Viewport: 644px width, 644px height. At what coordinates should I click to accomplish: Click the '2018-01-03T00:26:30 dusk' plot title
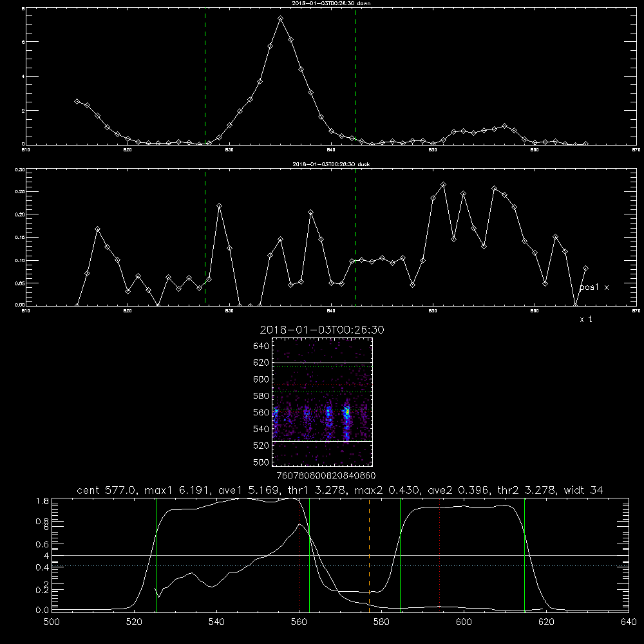pos(331,164)
